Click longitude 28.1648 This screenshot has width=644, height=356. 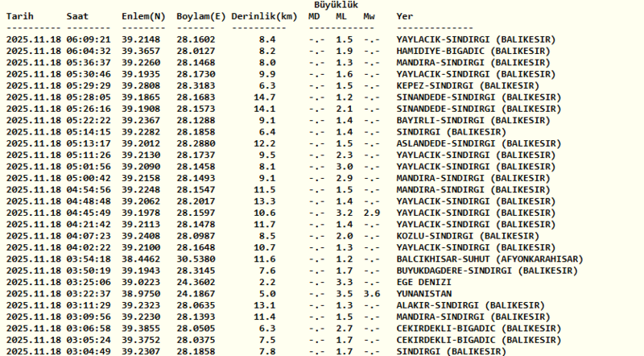pyautogui.click(x=196, y=247)
